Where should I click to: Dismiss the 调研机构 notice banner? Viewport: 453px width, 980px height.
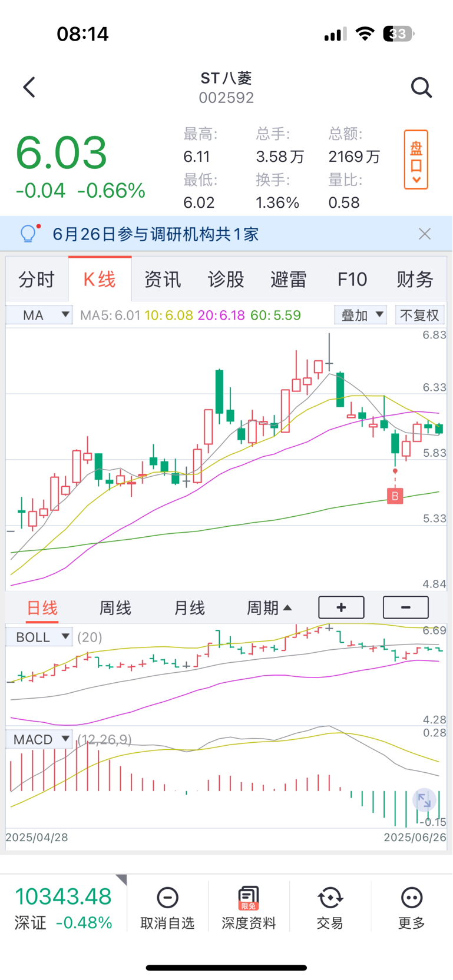coord(425,234)
